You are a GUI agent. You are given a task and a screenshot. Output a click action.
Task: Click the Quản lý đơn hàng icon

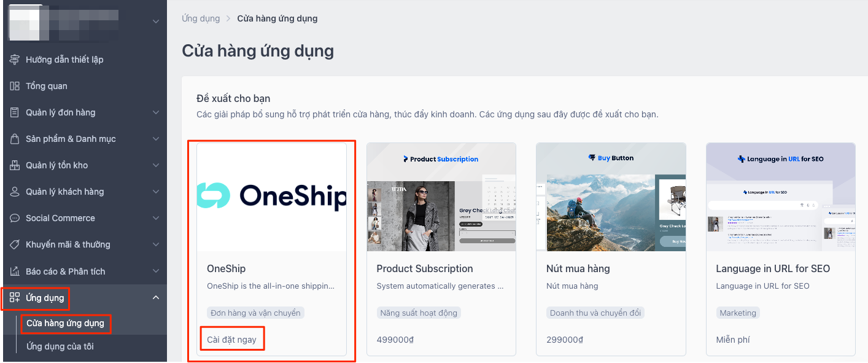coord(15,112)
